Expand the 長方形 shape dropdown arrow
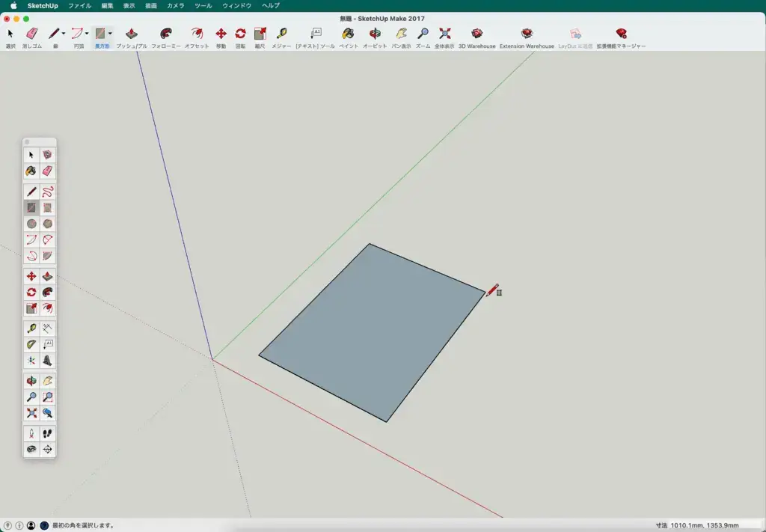This screenshot has width=766, height=532. pos(110,34)
